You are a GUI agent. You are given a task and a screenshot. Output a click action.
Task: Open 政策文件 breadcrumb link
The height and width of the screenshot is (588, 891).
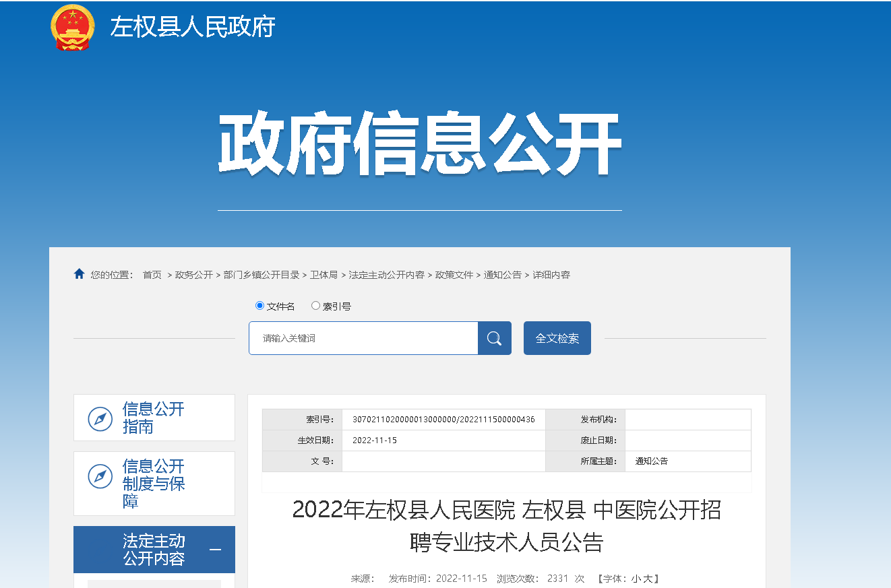click(454, 275)
